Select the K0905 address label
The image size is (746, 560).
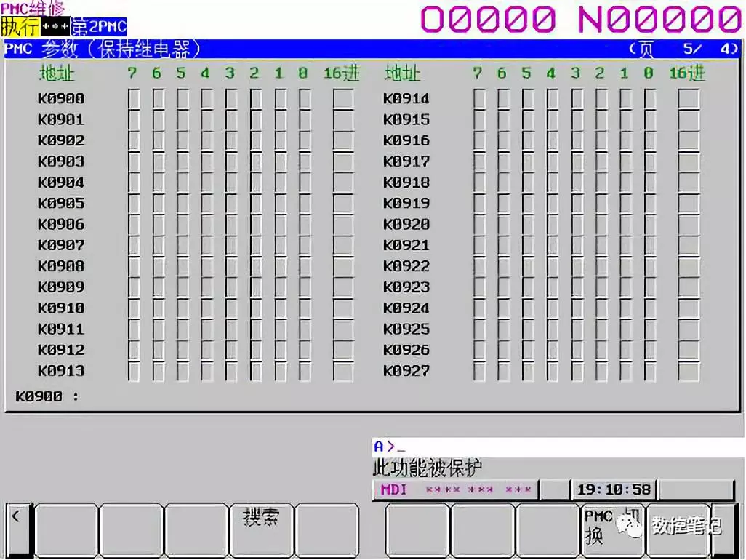(x=61, y=204)
